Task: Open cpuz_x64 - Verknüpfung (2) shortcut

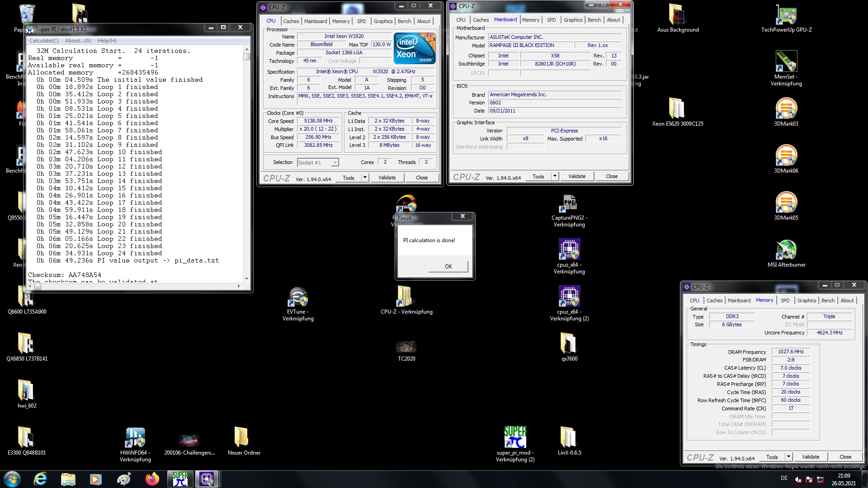Action: pos(569,304)
